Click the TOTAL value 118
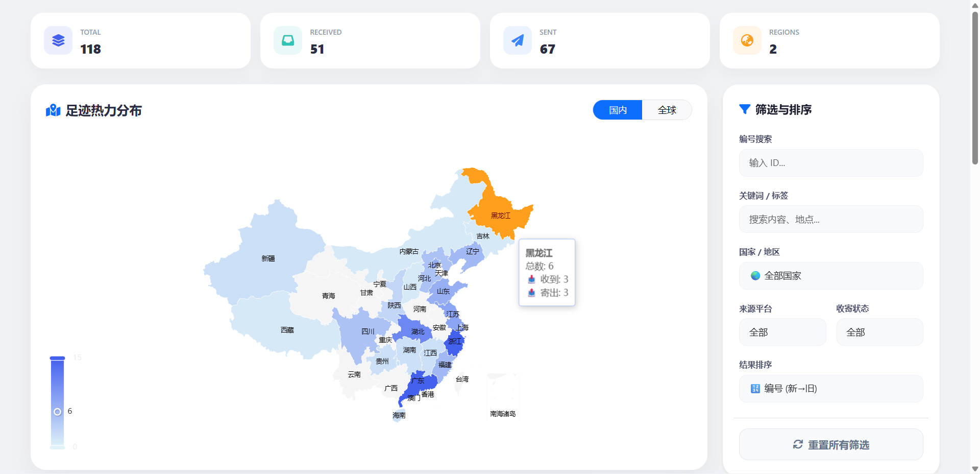Viewport: 980px width, 474px height. pos(90,49)
